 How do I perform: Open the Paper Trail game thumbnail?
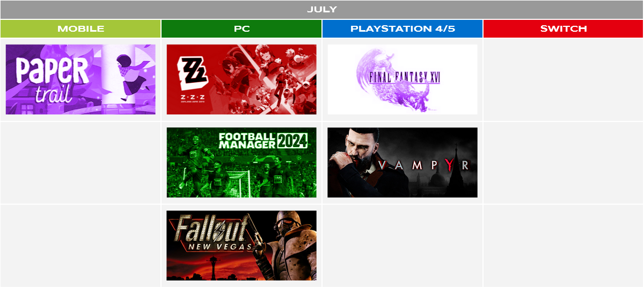click(x=80, y=80)
